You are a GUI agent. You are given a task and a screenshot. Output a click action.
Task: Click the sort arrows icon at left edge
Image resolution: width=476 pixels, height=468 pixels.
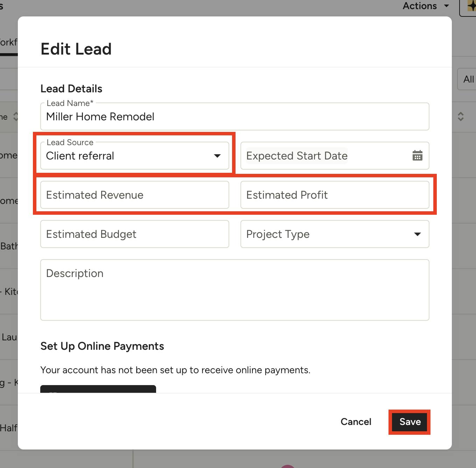pos(16,116)
